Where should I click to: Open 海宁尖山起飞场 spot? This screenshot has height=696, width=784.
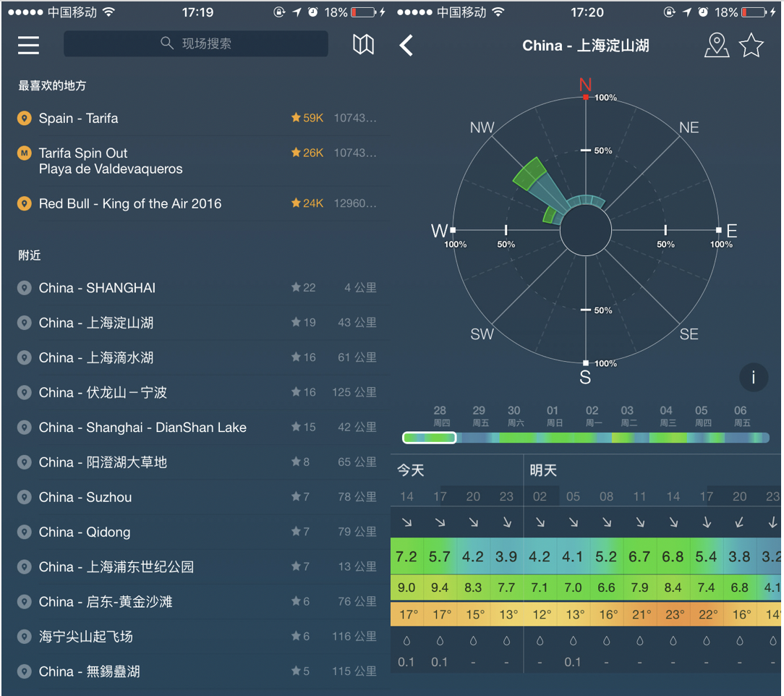point(86,637)
